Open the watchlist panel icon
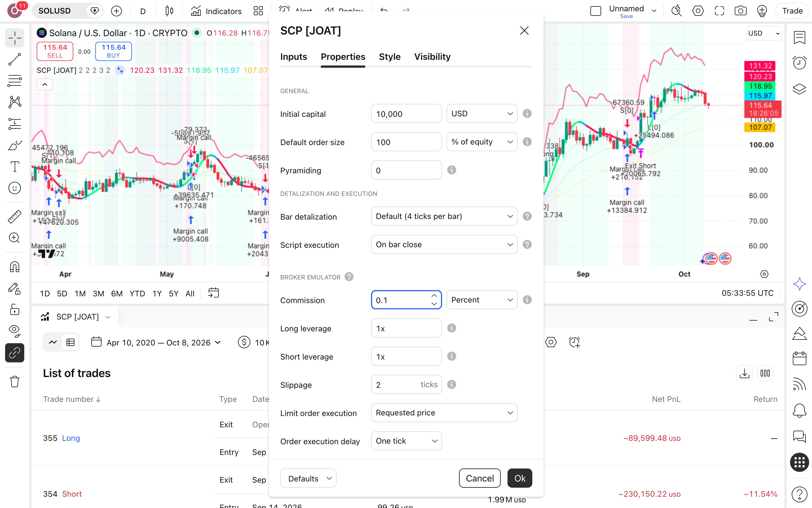The height and width of the screenshot is (508, 812). click(799, 37)
